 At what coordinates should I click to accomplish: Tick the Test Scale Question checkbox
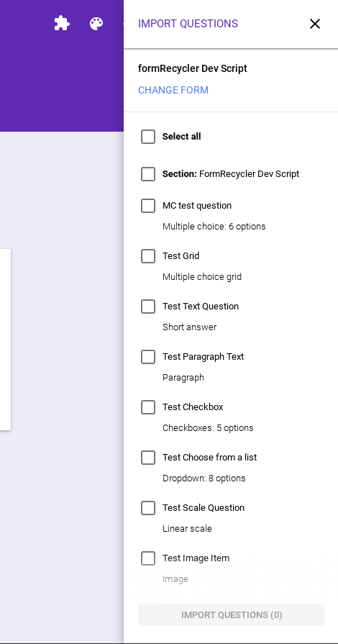click(x=148, y=508)
